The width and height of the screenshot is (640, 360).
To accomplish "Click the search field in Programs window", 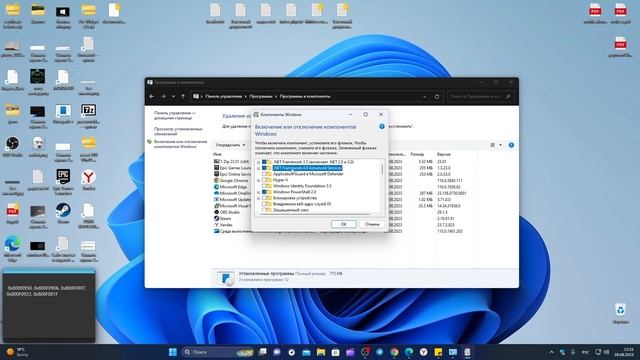I will pos(480,97).
